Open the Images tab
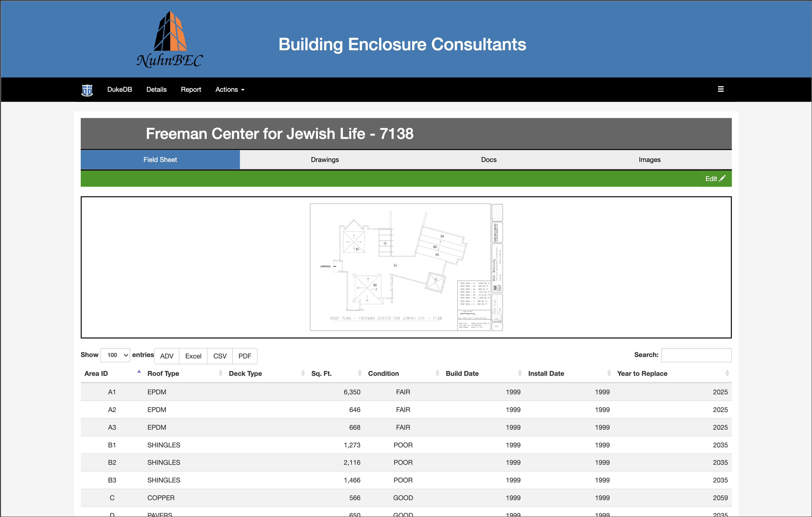The width and height of the screenshot is (812, 517). (x=649, y=160)
